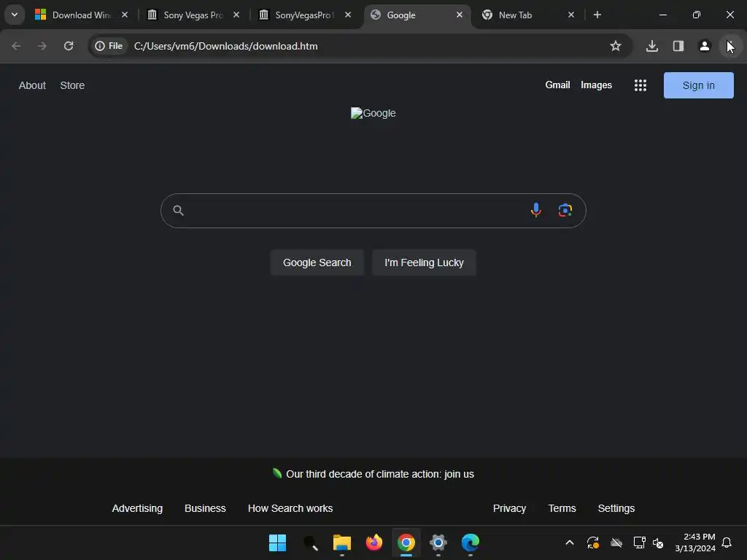Screen dimensions: 747x560
Task: Open the Images link
Action: point(596,85)
